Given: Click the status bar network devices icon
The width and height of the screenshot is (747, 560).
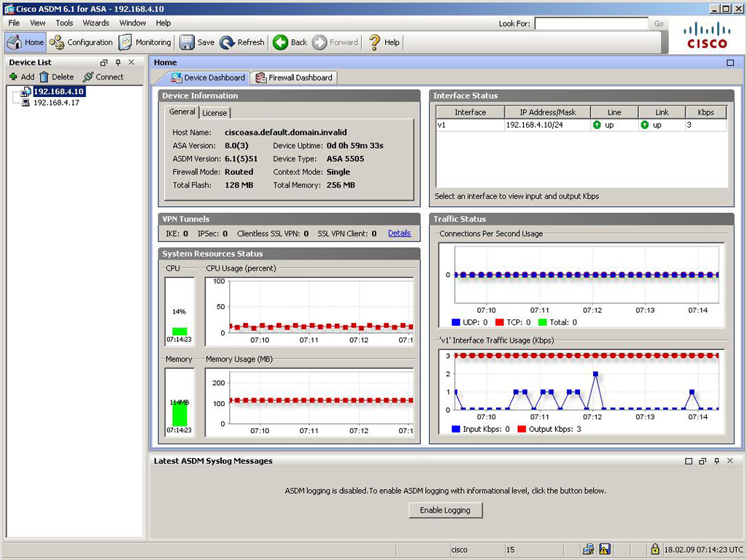Looking at the screenshot, I should pos(589,550).
